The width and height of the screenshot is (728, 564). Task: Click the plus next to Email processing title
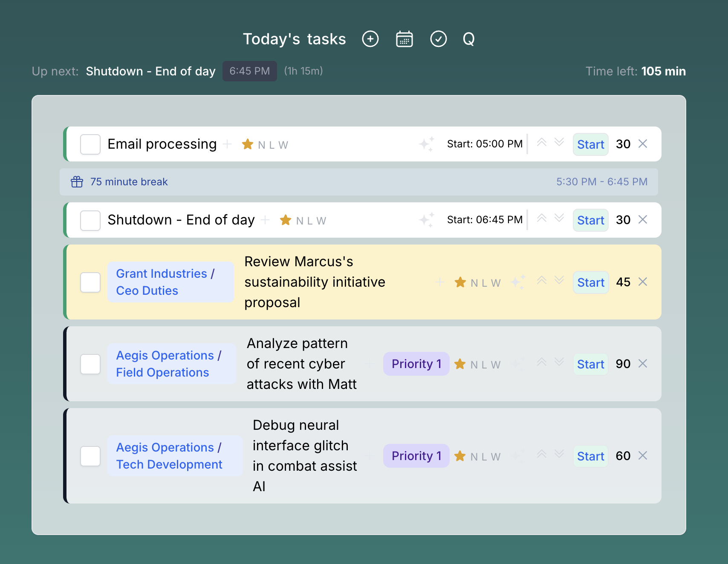click(x=228, y=144)
